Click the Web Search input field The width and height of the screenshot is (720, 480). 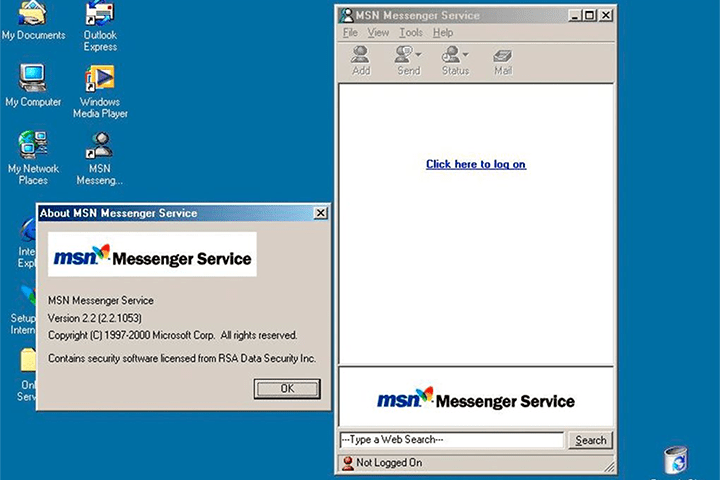(x=451, y=440)
